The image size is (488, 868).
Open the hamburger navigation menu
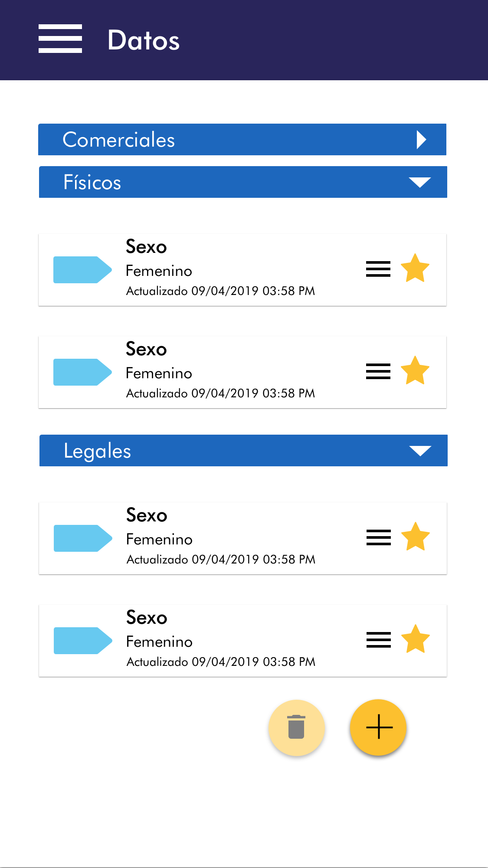(x=60, y=39)
